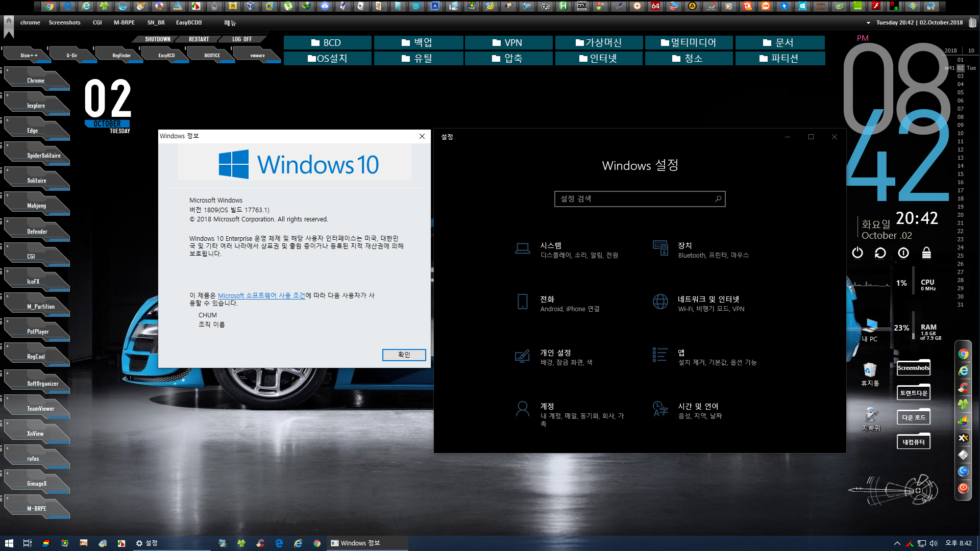Open the 토렌트다운 folder shortcut
The image size is (980, 551).
point(914,393)
